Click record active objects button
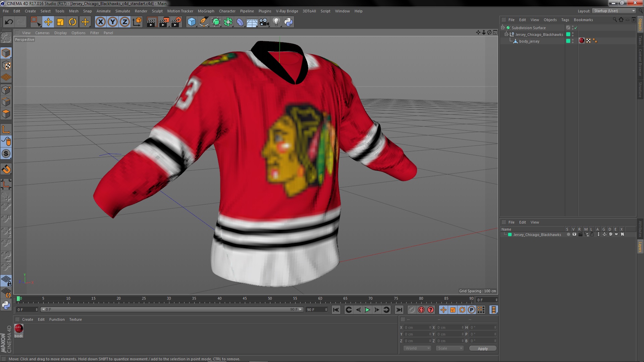 click(x=412, y=310)
